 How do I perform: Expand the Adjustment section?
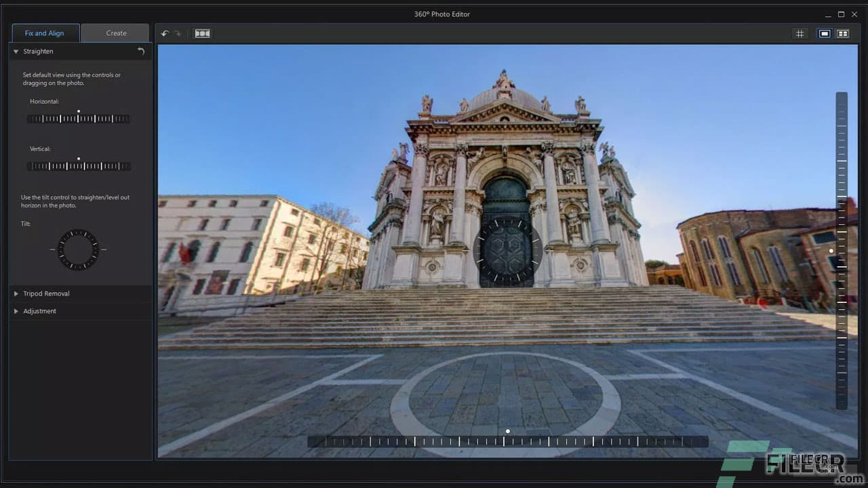[x=39, y=310]
